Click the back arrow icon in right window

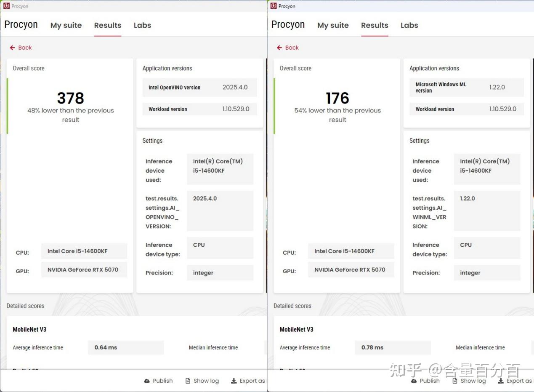coord(279,48)
